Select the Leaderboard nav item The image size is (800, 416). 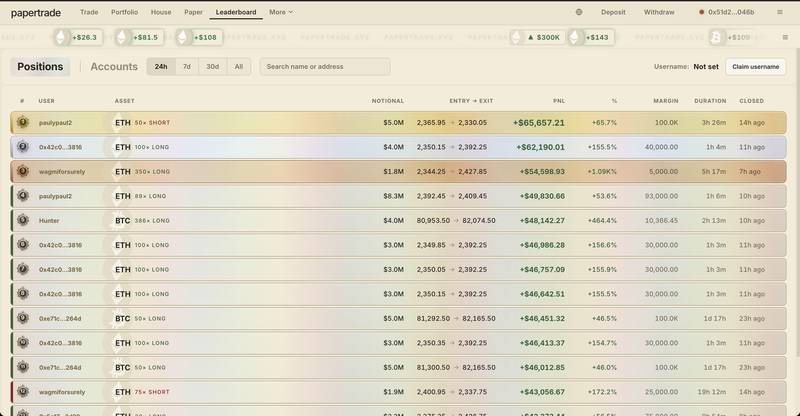click(236, 12)
